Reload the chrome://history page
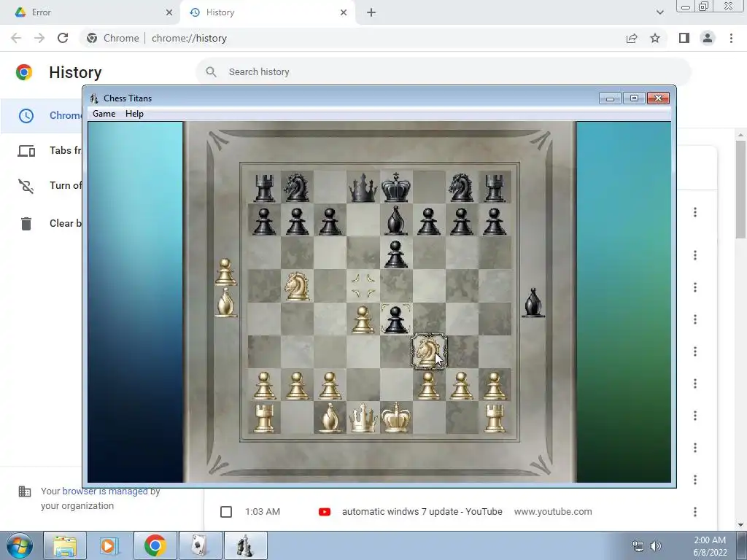This screenshot has height=560, width=747. pyautogui.click(x=63, y=38)
